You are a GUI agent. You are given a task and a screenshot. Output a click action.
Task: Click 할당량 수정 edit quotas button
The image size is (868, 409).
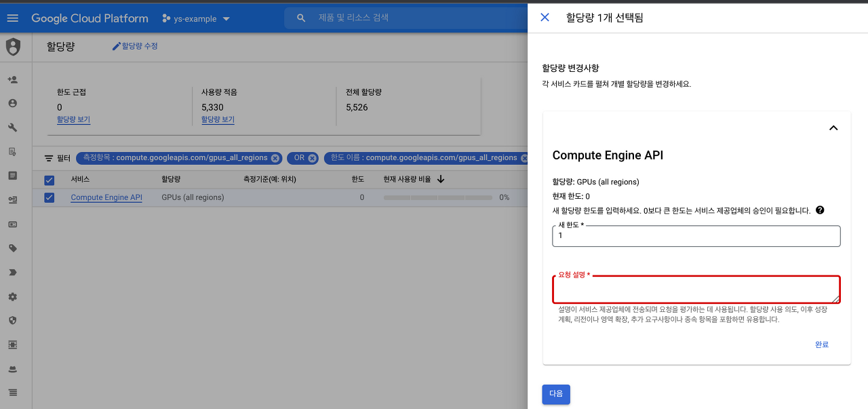pos(135,46)
